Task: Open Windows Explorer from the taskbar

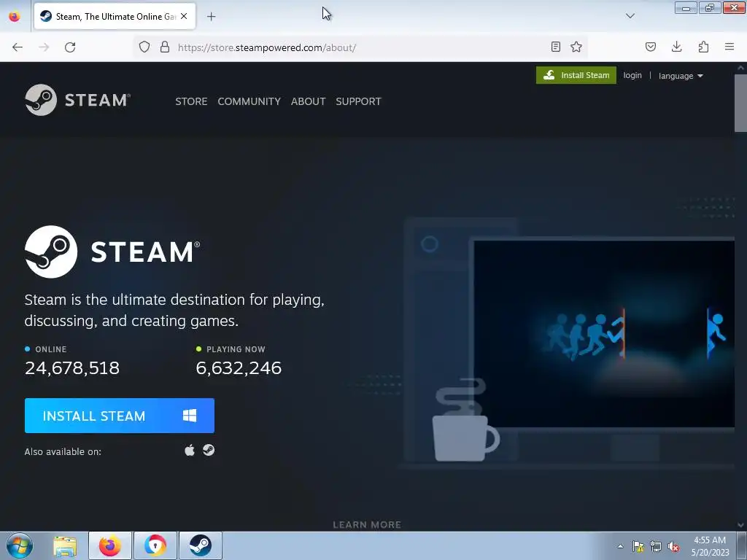Action: 65,545
